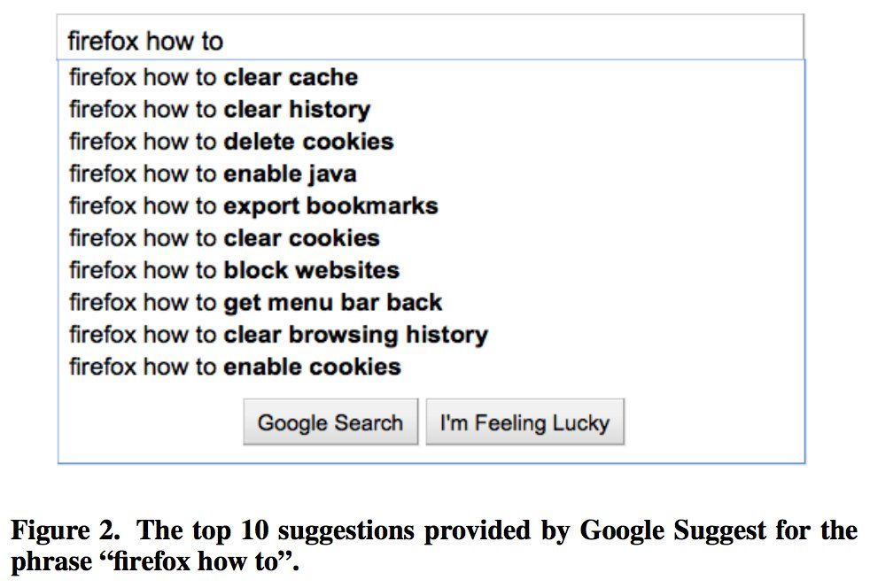Pick the "delete cookies" suggestion
Image resolution: width=870 pixels, height=588 pixels.
[231, 142]
